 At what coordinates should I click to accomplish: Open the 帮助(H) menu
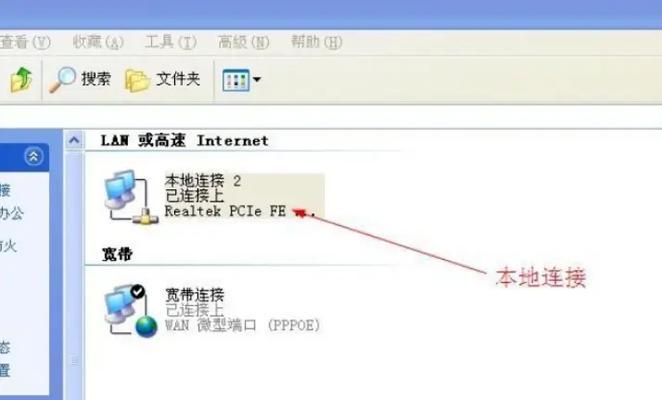point(316,42)
